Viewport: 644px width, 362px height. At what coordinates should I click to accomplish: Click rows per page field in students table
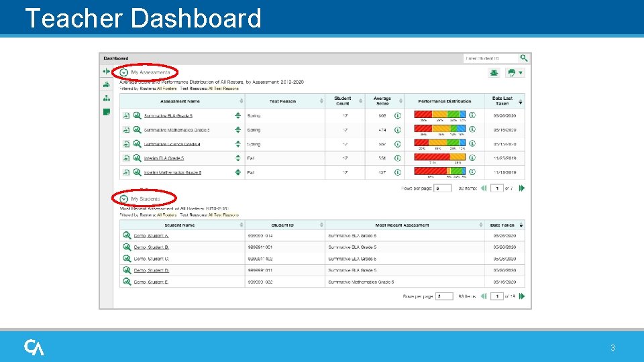pyautogui.click(x=444, y=296)
